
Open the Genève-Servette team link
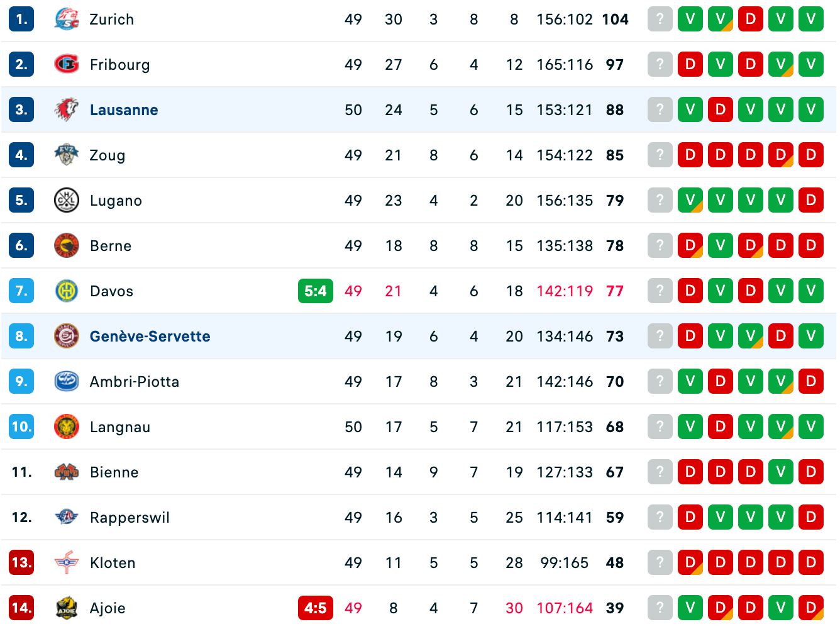coord(150,337)
